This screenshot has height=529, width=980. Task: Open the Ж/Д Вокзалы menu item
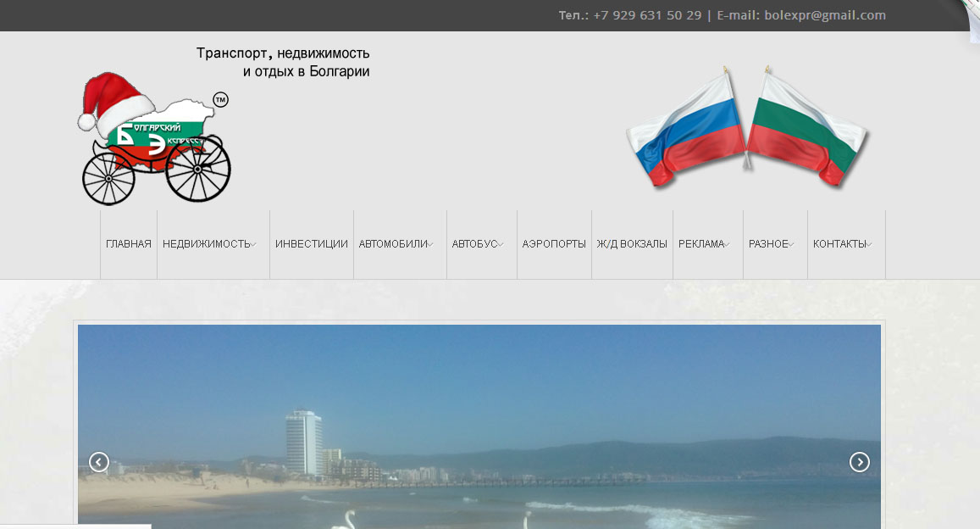(632, 244)
